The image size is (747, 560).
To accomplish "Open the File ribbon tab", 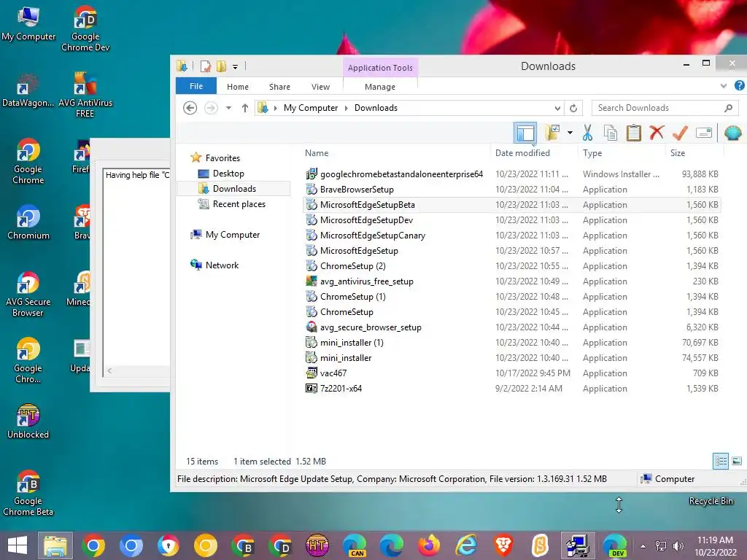I will point(196,86).
